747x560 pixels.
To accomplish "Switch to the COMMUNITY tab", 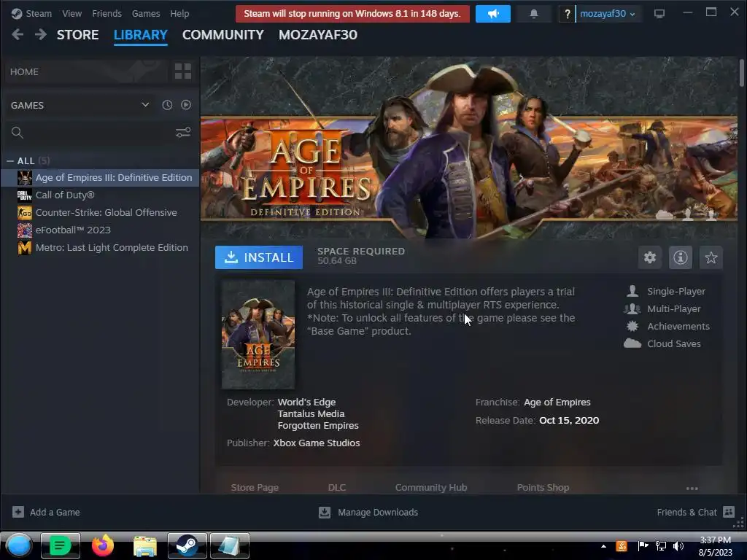I will [x=223, y=35].
